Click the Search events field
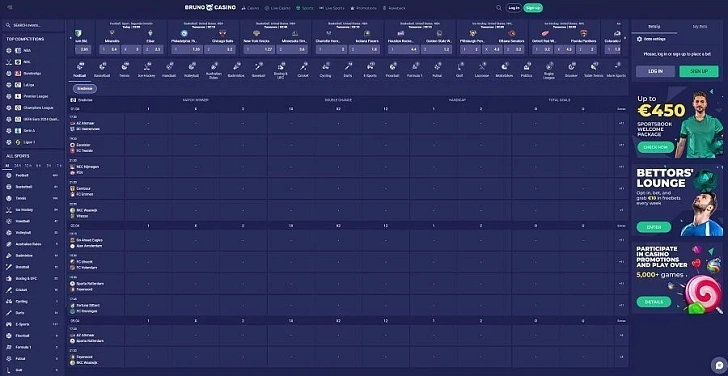Viewport: 728px width, 376px height. click(32, 25)
